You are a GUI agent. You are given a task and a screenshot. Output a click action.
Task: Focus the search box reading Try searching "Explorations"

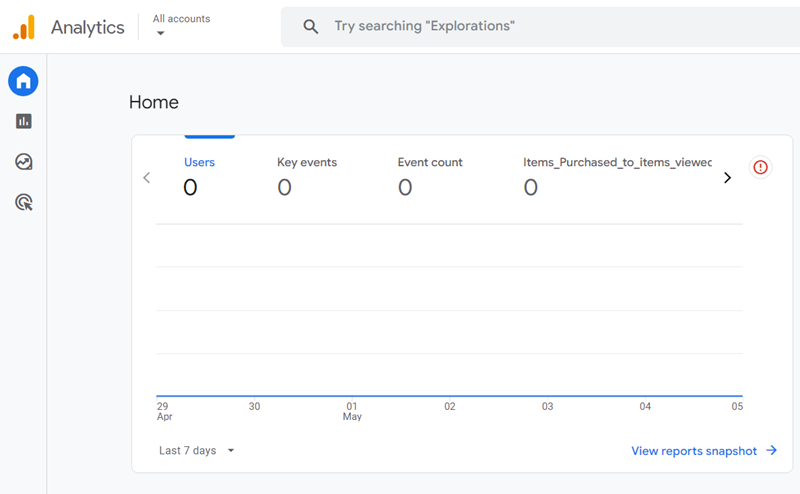coord(540,26)
